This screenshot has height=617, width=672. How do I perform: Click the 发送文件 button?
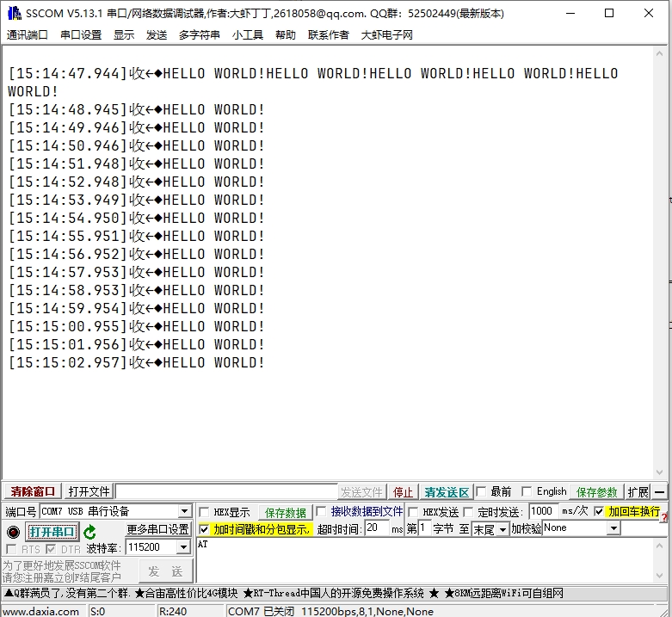[361, 492]
